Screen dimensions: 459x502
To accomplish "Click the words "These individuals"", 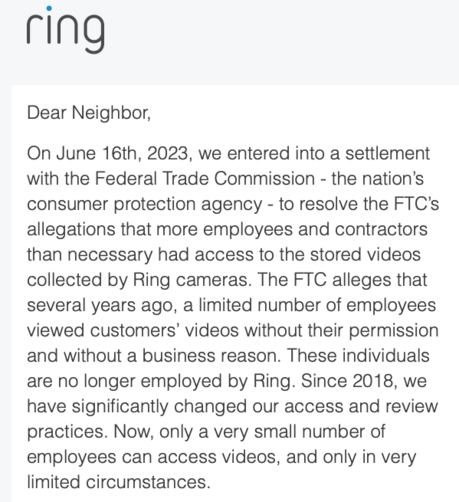I will point(358,356).
